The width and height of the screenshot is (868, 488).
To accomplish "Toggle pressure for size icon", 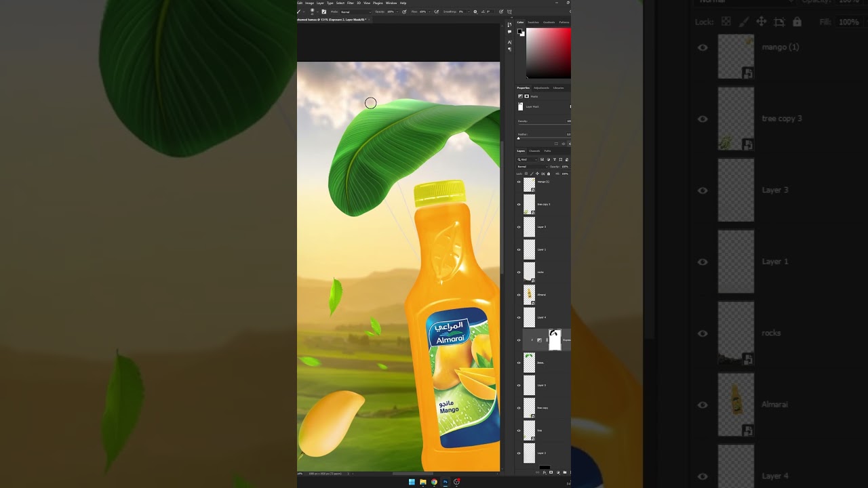I will point(501,12).
